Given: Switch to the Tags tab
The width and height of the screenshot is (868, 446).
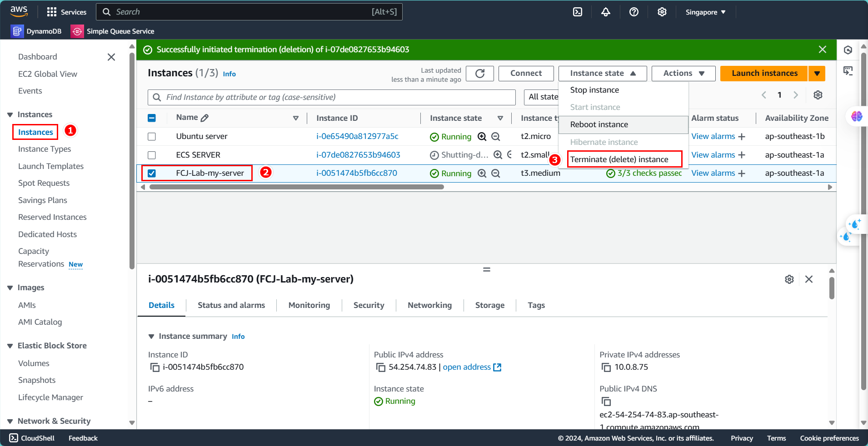Looking at the screenshot, I should [536, 306].
